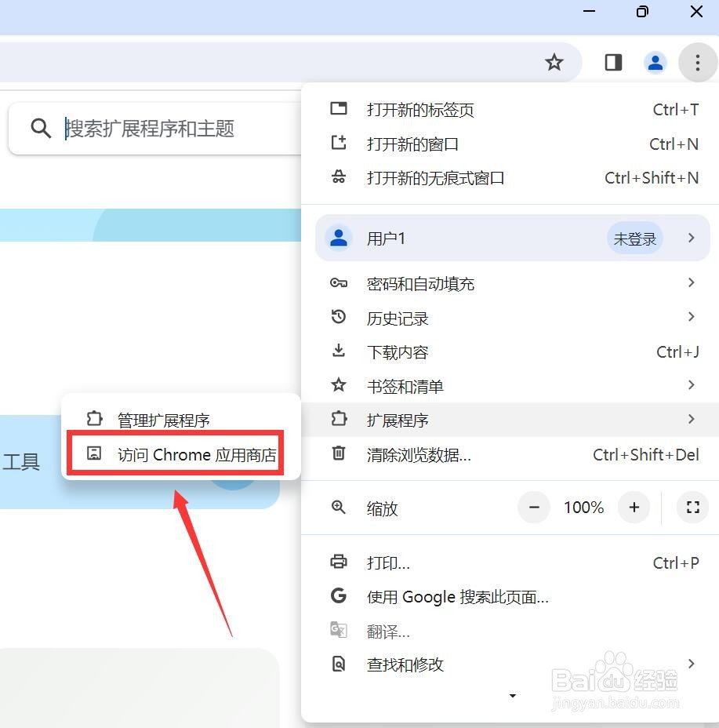Choose 打开新的标签页 menu item
This screenshot has height=728, width=719.
pos(420,110)
